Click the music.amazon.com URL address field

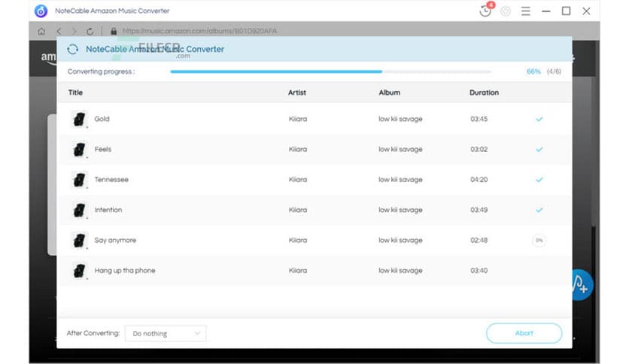(199, 31)
